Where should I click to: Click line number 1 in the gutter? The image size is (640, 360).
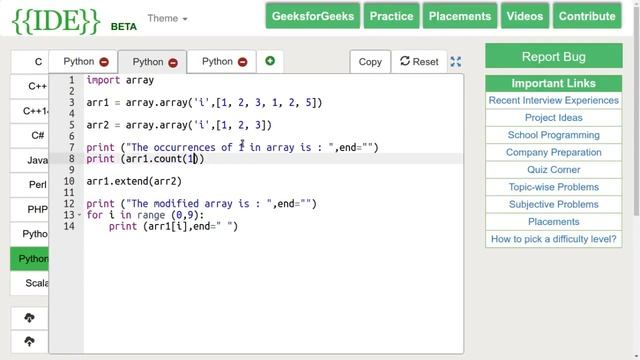tap(71, 80)
